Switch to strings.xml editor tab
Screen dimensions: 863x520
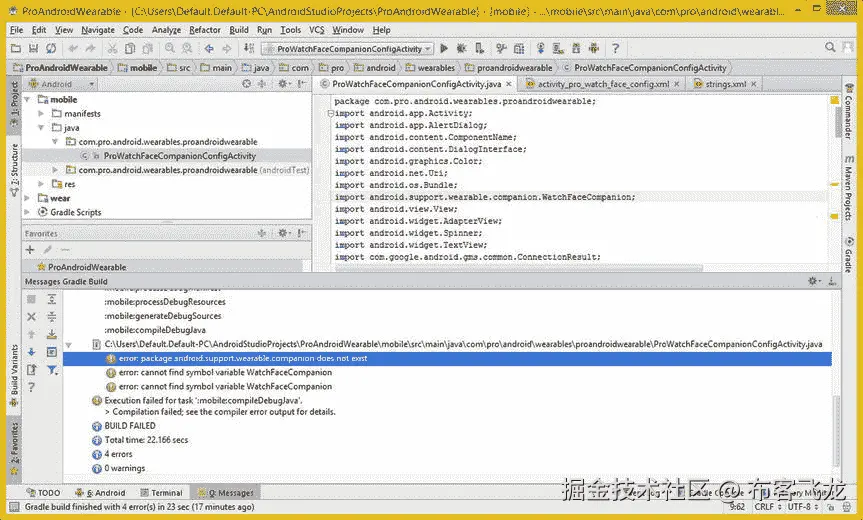(726, 84)
